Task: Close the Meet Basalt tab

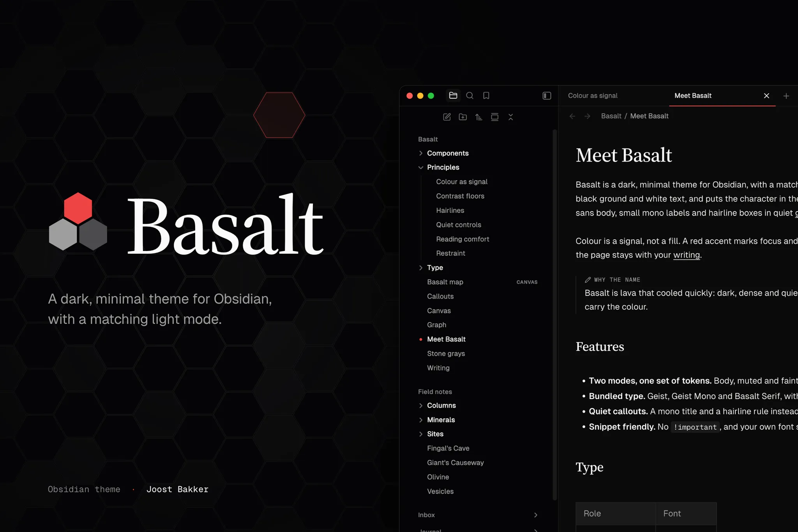Action: point(766,96)
